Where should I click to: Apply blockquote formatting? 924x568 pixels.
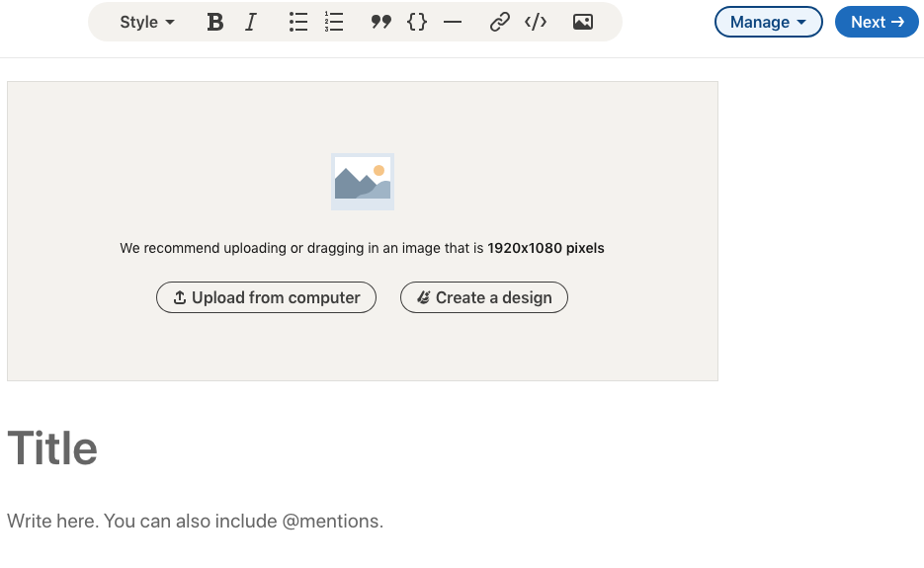(381, 23)
